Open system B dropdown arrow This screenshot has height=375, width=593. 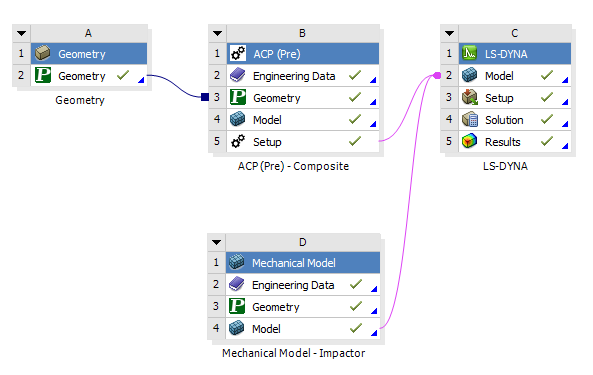(217, 33)
